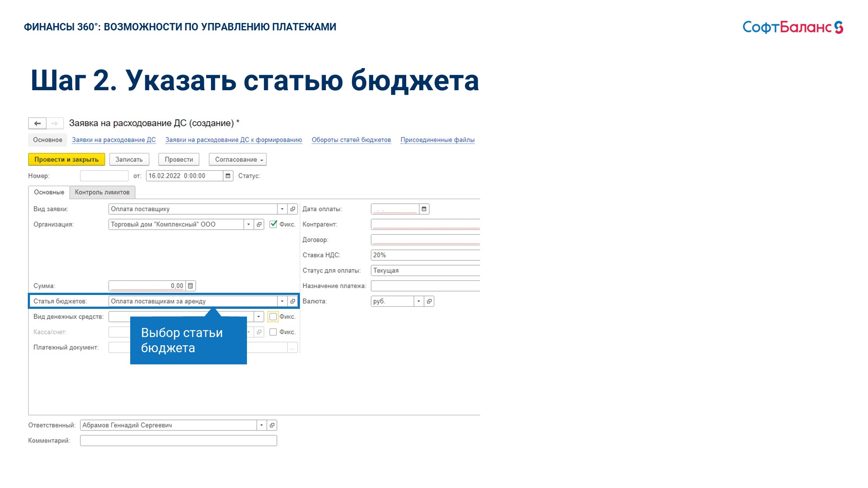Viewport: 868px width, 488px height.
Task: Toggle Фикс. checkbox next to Организация
Action: coord(273,224)
